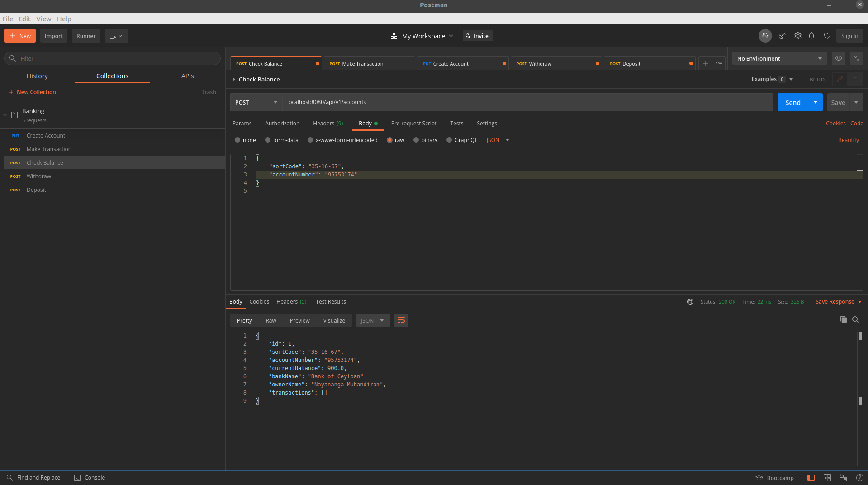This screenshot has width=868, height=485.
Task: Click the Import button
Action: [54, 36]
